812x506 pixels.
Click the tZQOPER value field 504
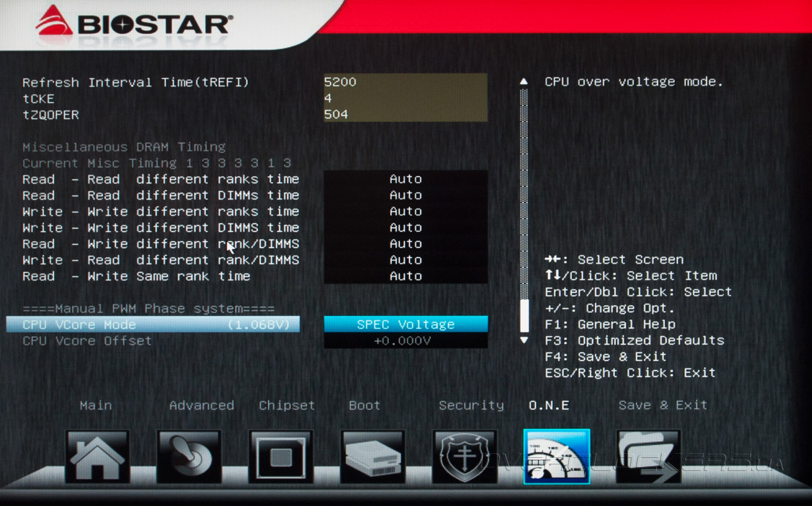pos(405,114)
